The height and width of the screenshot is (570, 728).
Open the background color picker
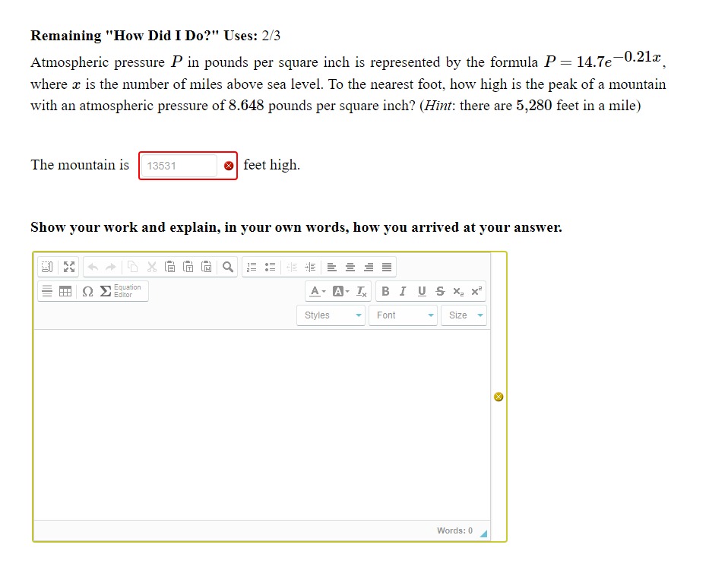(341, 291)
